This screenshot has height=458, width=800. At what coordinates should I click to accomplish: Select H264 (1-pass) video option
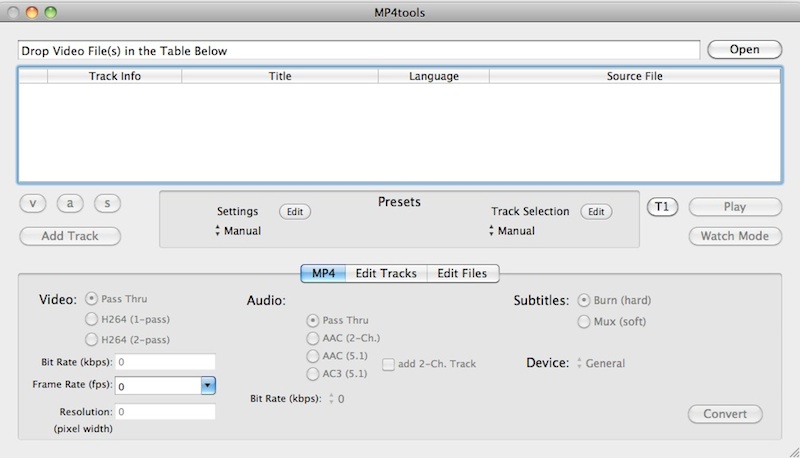click(93, 319)
